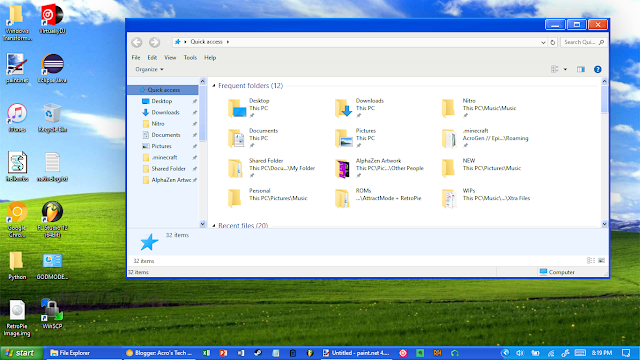Open the Edit menu
This screenshot has height=360, width=640.
tap(152, 58)
